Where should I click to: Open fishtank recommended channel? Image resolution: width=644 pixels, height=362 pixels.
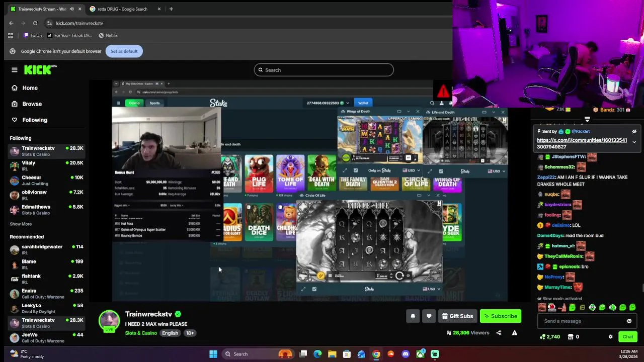click(x=46, y=279)
